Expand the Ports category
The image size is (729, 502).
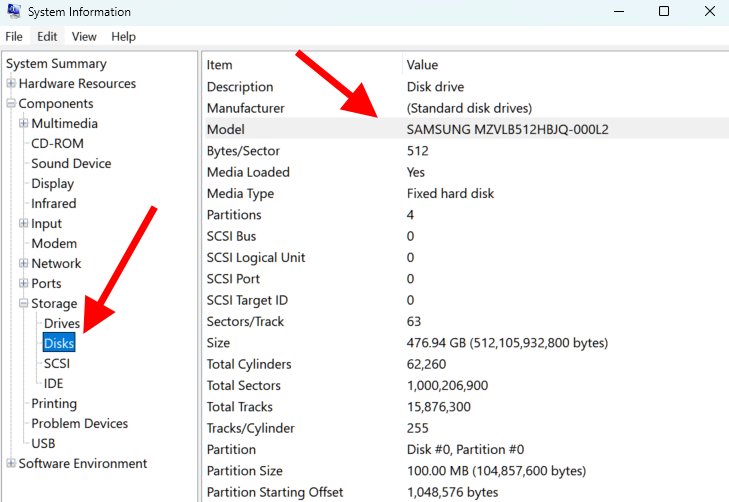point(24,284)
